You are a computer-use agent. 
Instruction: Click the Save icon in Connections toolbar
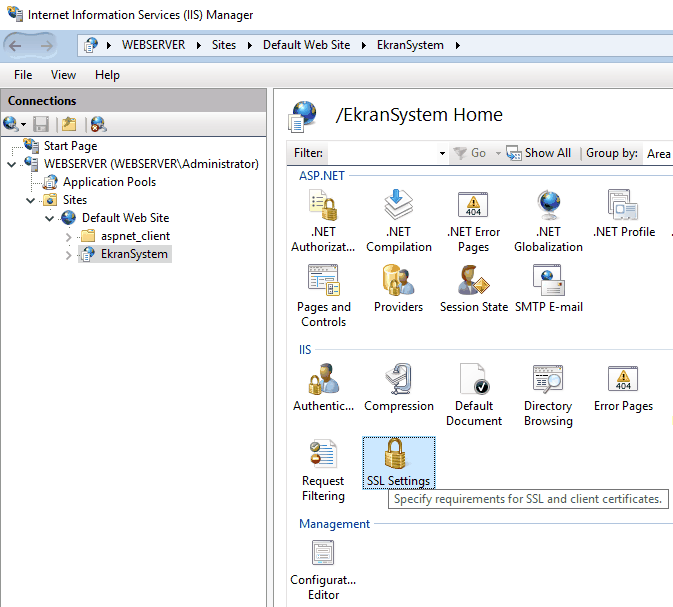(41, 124)
